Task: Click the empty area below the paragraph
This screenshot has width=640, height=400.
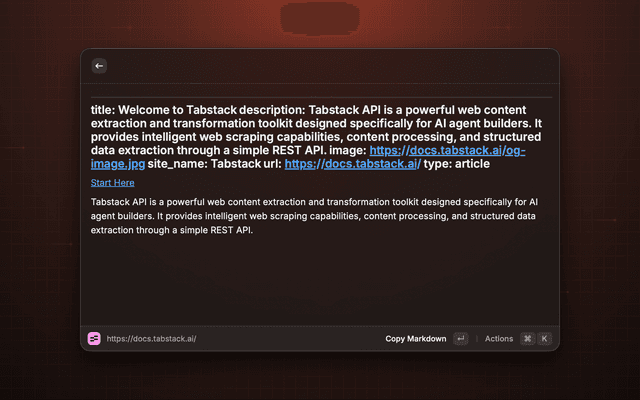Action: click(x=320, y=282)
